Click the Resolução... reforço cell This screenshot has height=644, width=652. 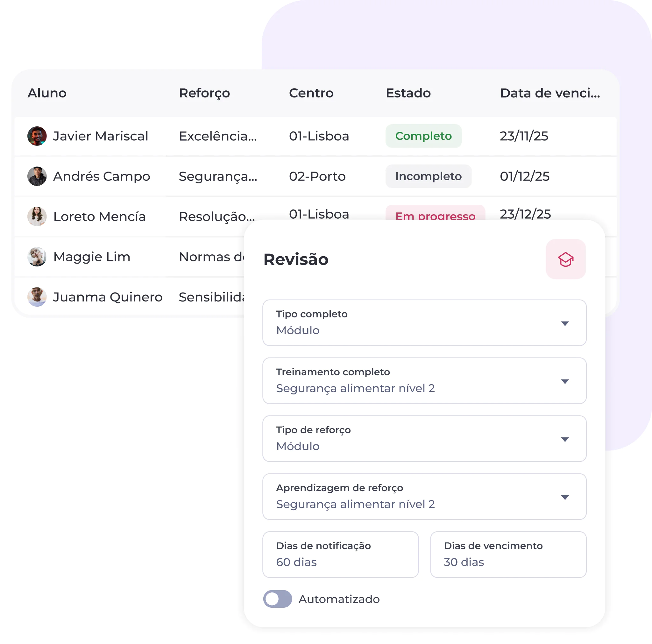pos(217,217)
